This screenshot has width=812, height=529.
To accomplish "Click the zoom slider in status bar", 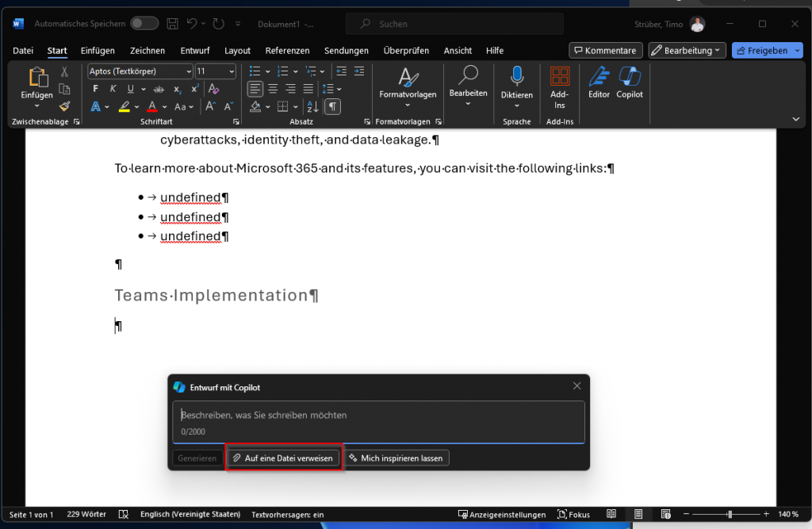I will click(728, 515).
